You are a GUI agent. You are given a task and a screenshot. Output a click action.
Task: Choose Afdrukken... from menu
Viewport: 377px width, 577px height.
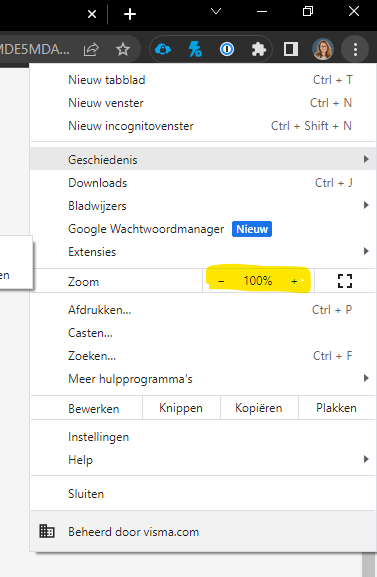pyautogui.click(x=203, y=310)
